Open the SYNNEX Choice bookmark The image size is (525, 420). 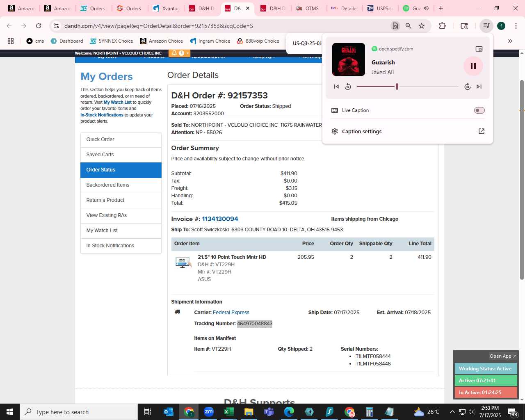coord(111,41)
